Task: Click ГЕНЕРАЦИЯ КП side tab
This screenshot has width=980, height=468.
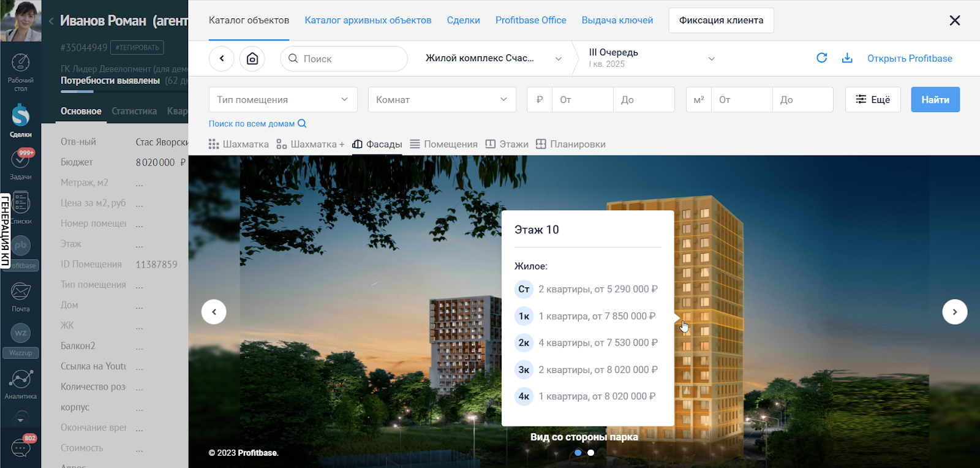Action: tap(6, 232)
